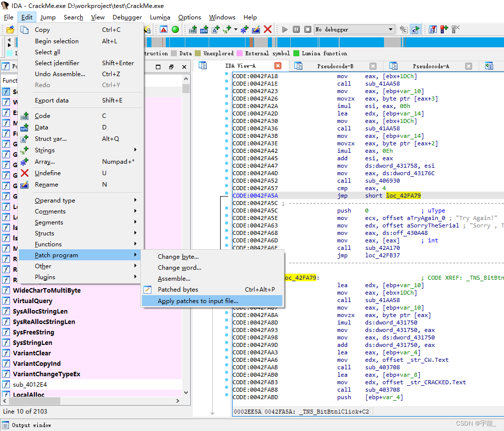Expand the Structs submenu

pyautogui.click(x=80, y=233)
